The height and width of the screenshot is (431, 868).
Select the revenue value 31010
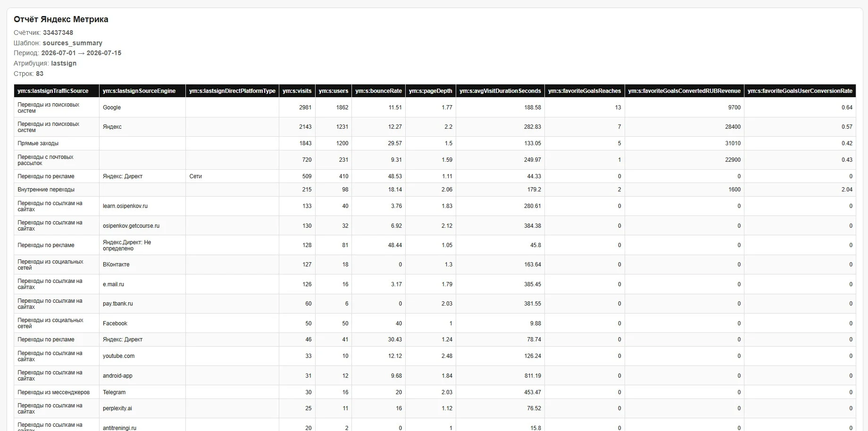[733, 143]
